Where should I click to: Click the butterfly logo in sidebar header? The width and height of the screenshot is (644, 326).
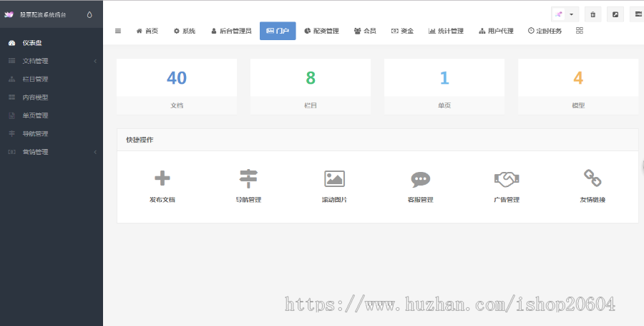click(x=9, y=15)
